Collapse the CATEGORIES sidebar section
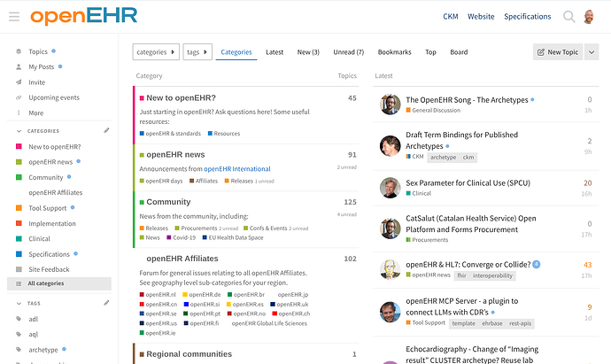This screenshot has height=364, width=611. click(x=19, y=131)
